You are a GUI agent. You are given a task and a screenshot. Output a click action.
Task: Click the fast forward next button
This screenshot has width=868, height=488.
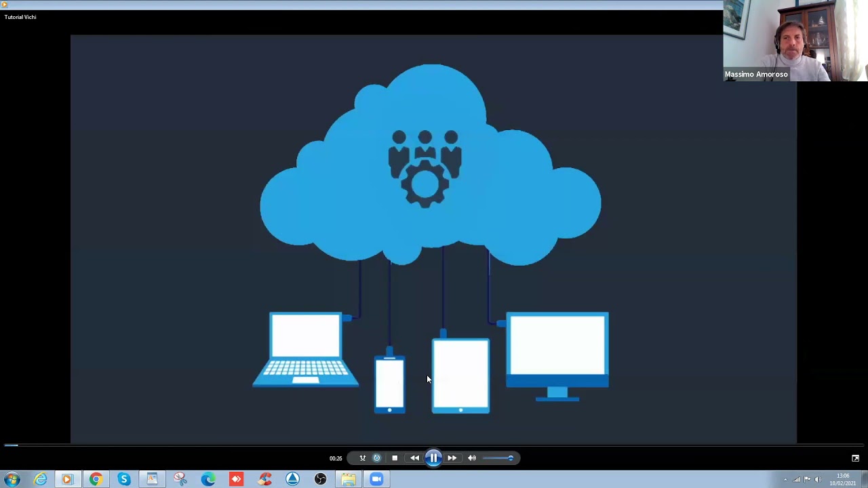[452, 458]
